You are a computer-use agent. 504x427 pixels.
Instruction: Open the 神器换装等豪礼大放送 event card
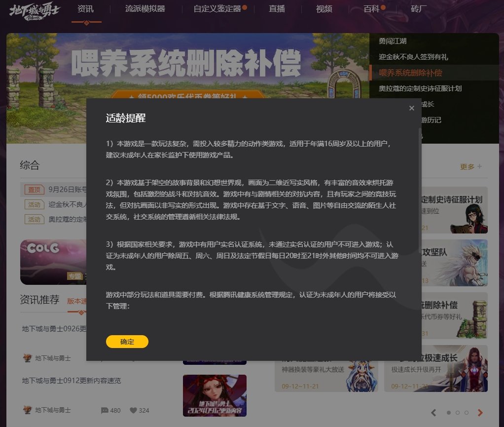tap(326, 376)
